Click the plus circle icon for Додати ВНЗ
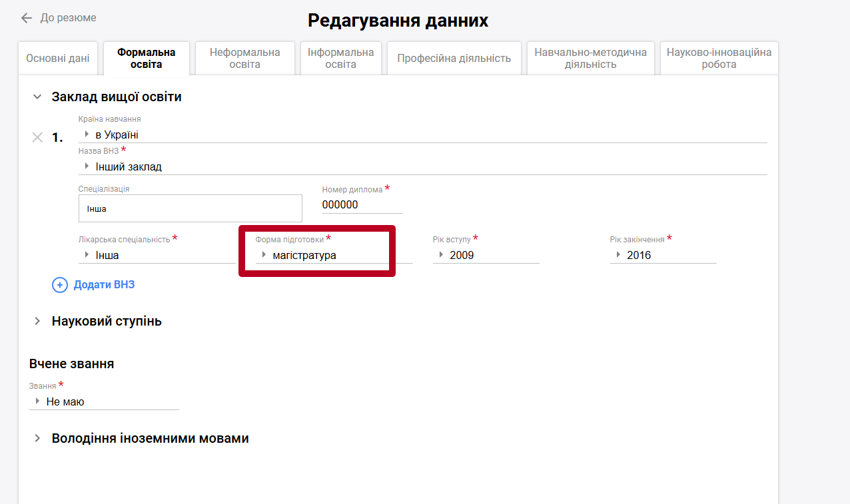Image resolution: width=850 pixels, height=504 pixels. pyautogui.click(x=60, y=285)
